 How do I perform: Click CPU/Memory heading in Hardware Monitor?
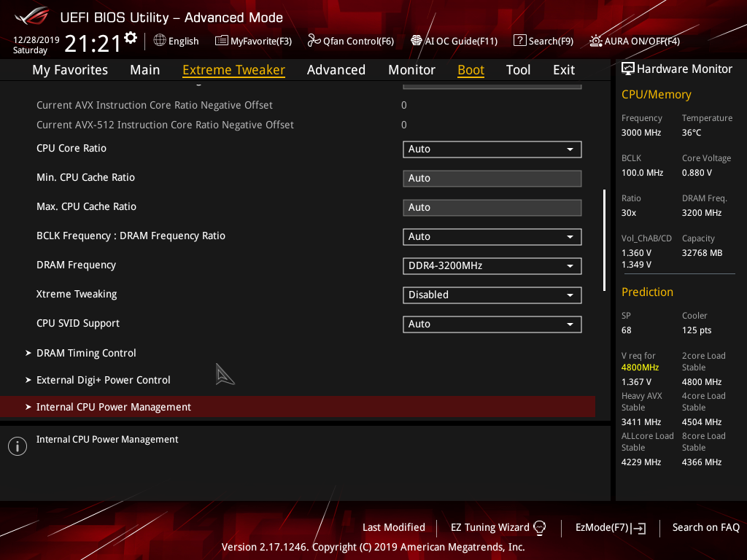656,94
